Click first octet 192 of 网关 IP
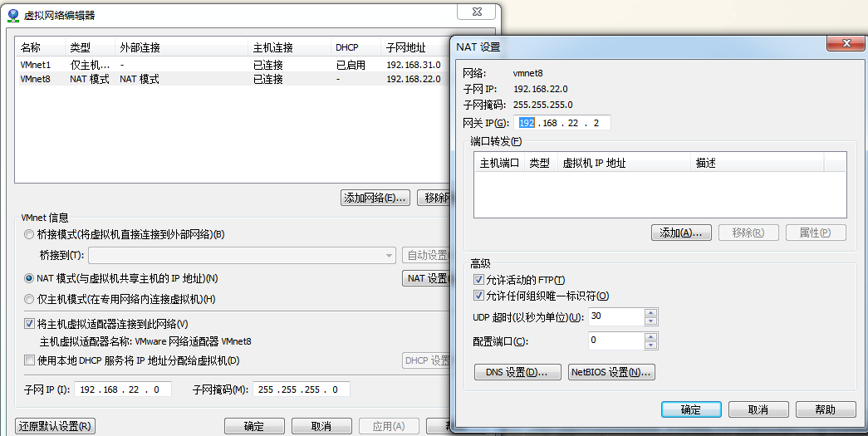Viewport: 868px width, 436px height. [x=527, y=123]
